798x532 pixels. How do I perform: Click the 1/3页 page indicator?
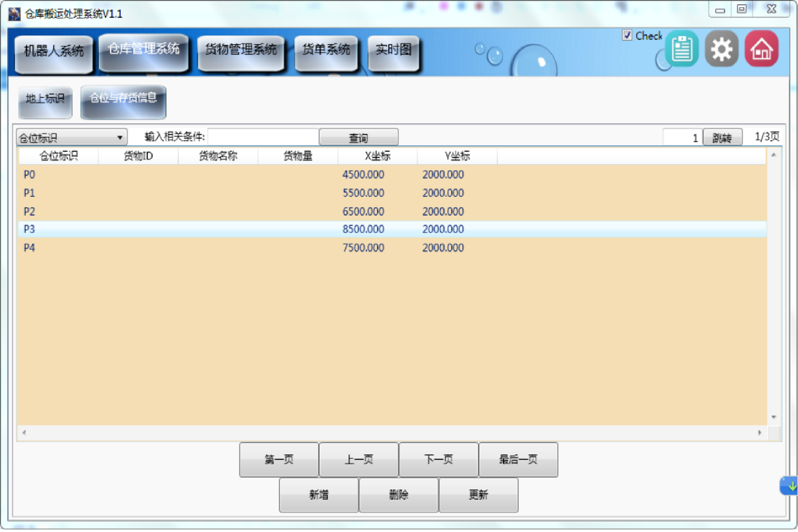point(767,137)
